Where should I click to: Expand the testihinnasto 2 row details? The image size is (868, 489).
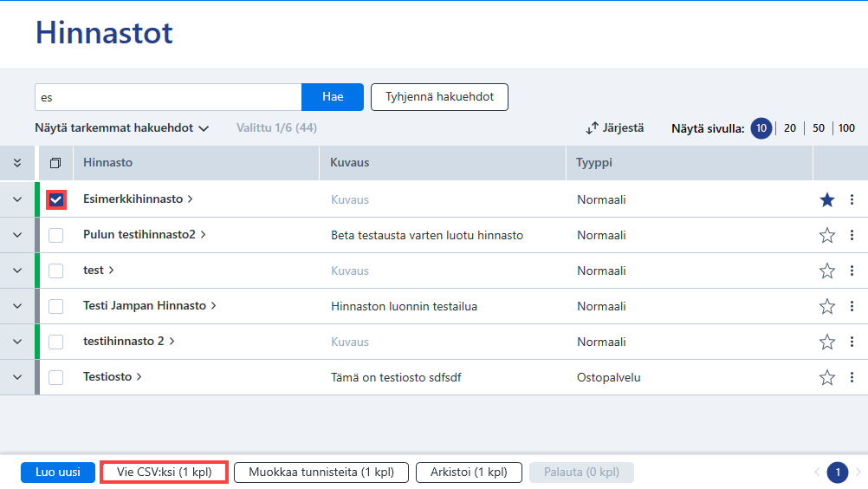[17, 341]
